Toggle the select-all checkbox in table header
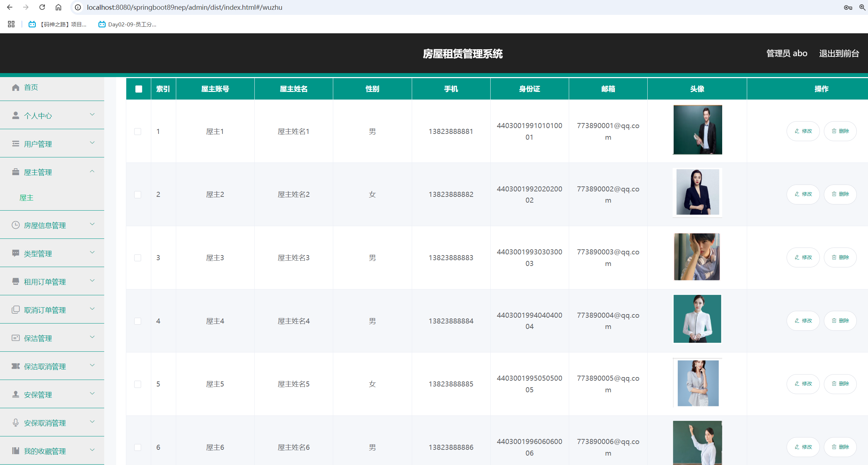Screen dimensions: 868x465 pyautogui.click(x=139, y=89)
